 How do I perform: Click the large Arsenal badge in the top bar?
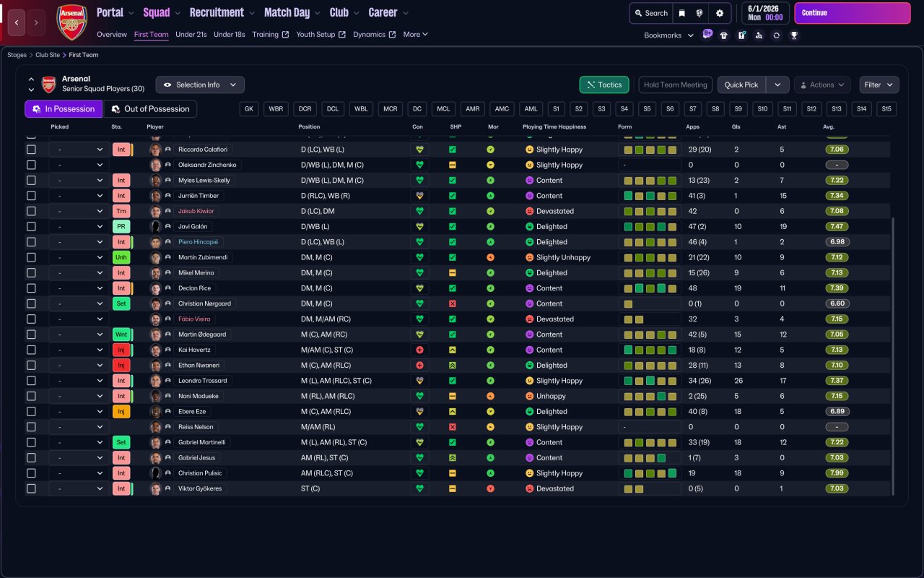point(71,22)
